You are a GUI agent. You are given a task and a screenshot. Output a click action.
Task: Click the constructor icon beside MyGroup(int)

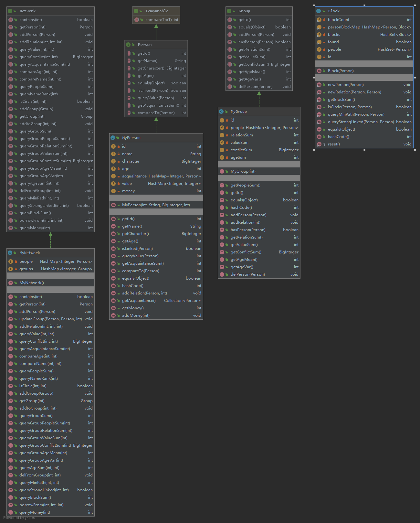click(222, 171)
